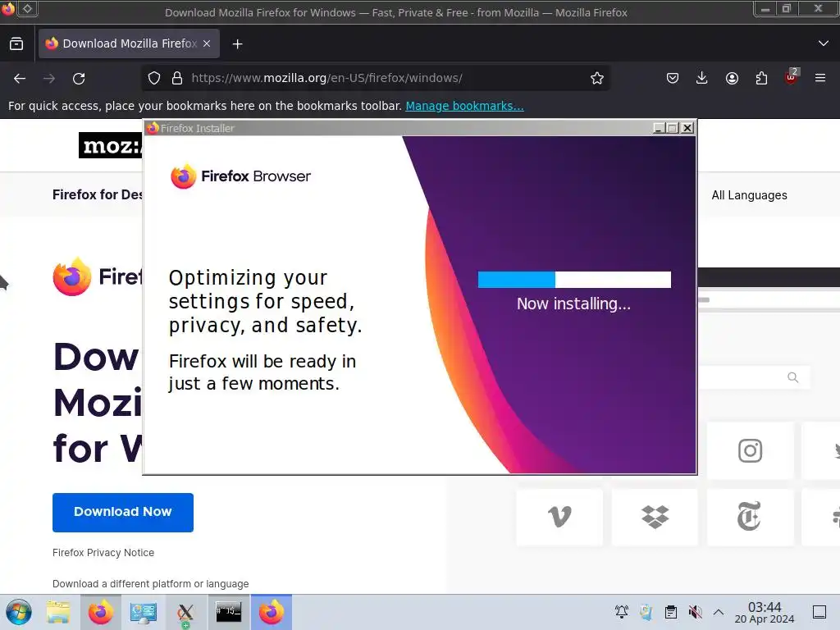Close the Firefox Installer window
840x630 pixels.
tap(687, 128)
